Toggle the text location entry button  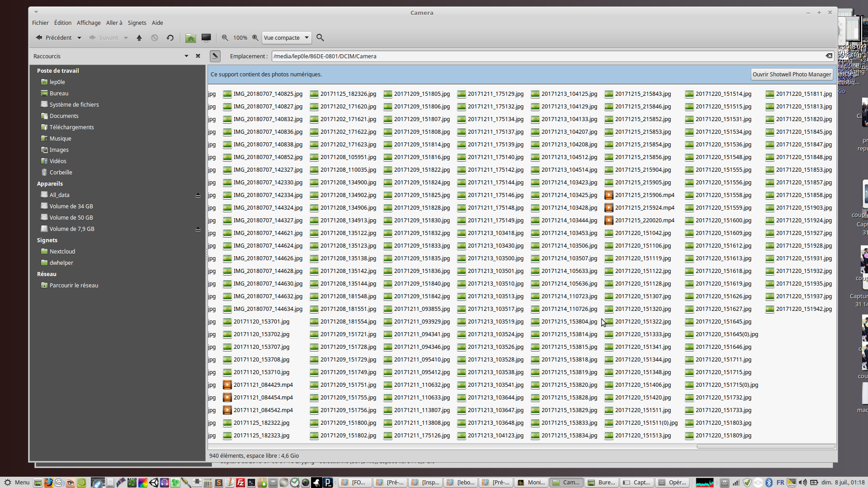coord(215,56)
